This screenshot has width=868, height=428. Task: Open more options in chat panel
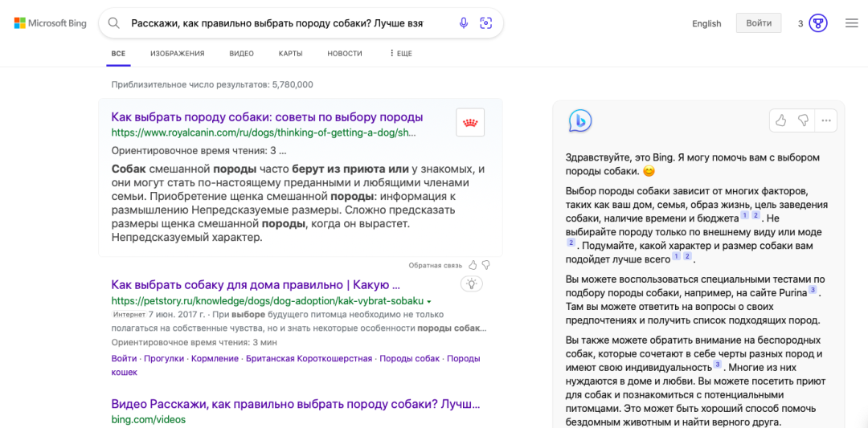click(x=826, y=120)
